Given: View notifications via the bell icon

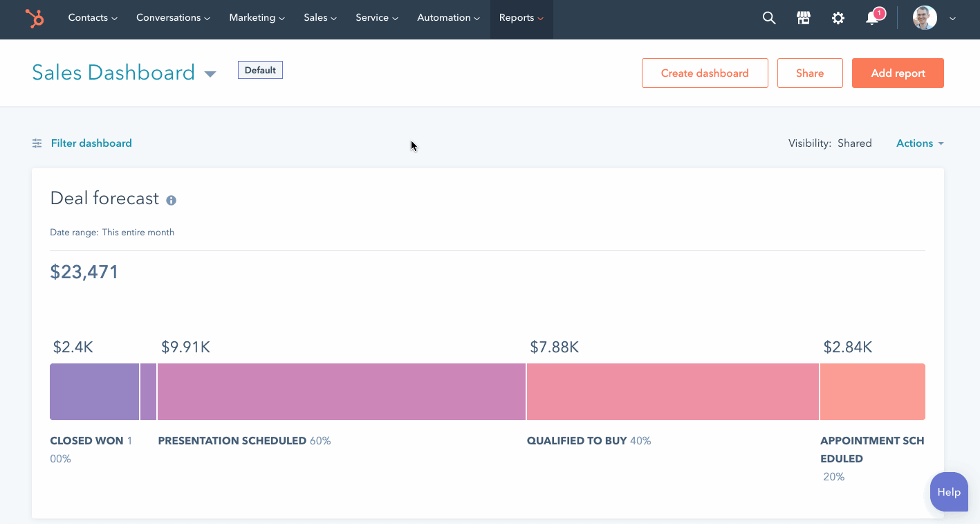Looking at the screenshot, I should pos(872,18).
